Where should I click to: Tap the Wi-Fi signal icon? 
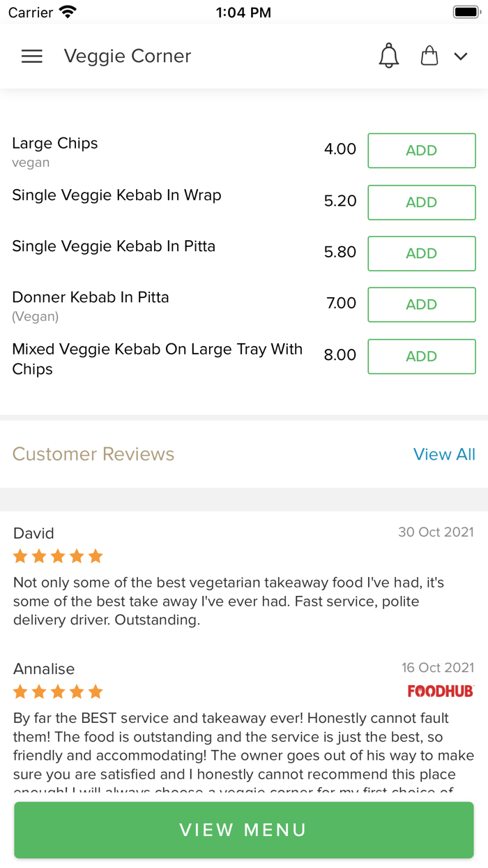68,12
